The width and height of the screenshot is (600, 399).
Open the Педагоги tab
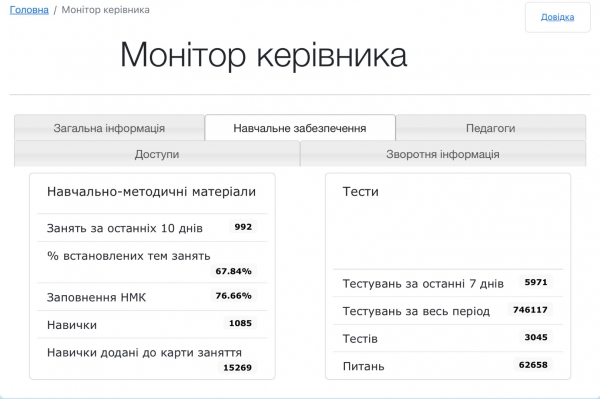(x=491, y=128)
